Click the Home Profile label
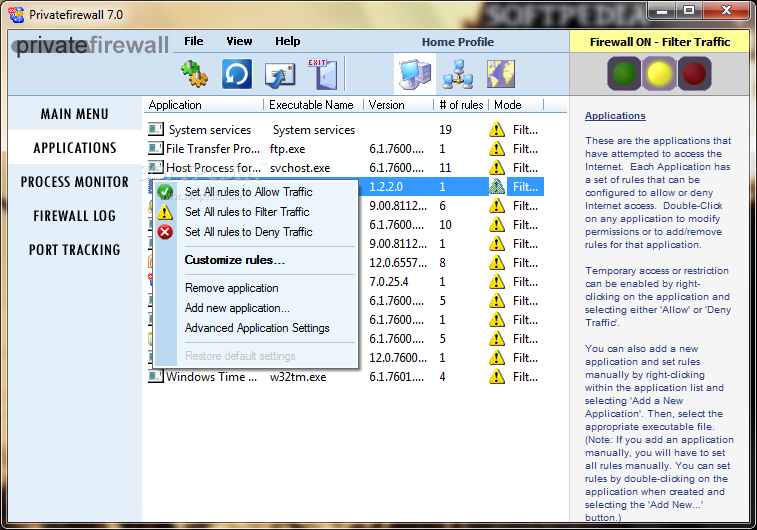Screen dimensions: 757x530 click(458, 42)
